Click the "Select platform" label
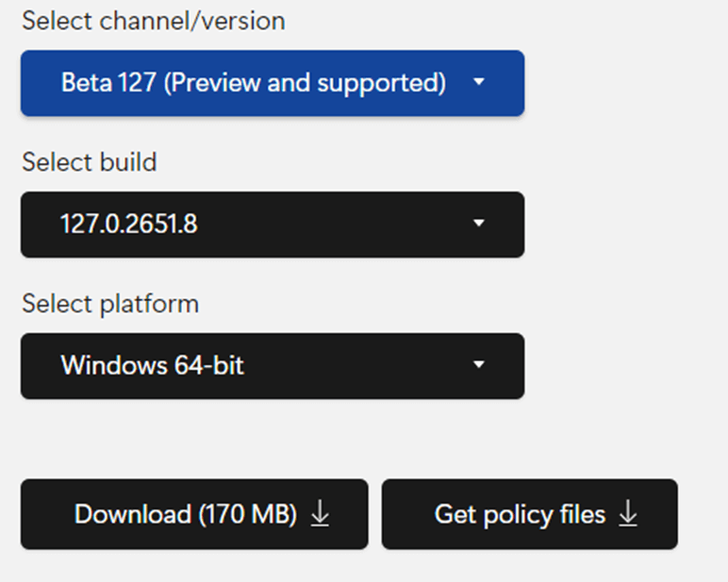This screenshot has width=728, height=582. tap(110, 304)
